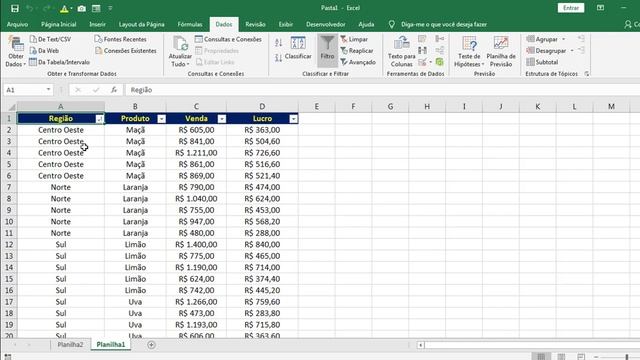Select row 7 header
Image resolution: width=640 pixels, height=360 pixels.
click(9, 187)
